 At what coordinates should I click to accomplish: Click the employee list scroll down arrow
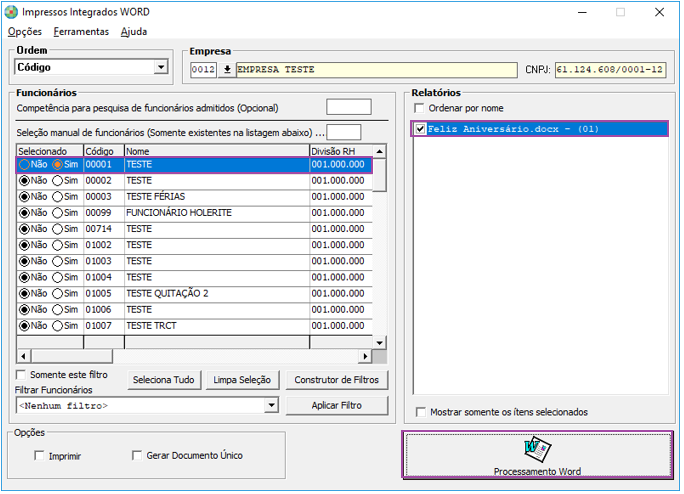tap(381, 344)
